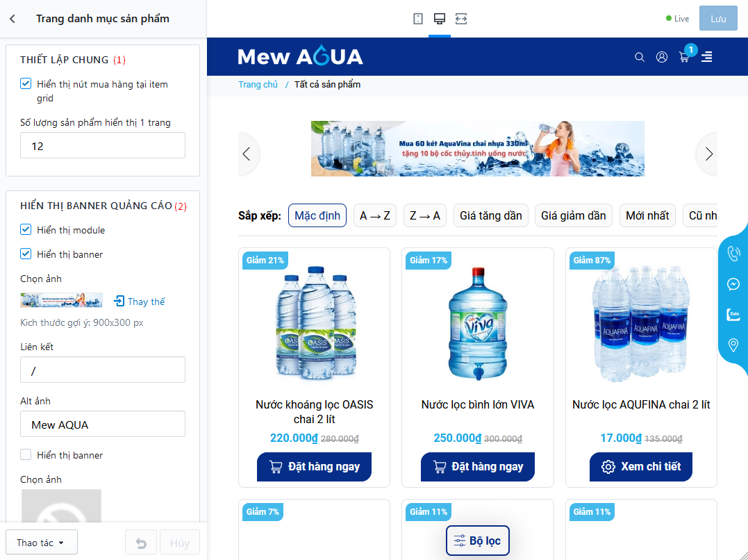Go to next banner slide arrow

[708, 154]
